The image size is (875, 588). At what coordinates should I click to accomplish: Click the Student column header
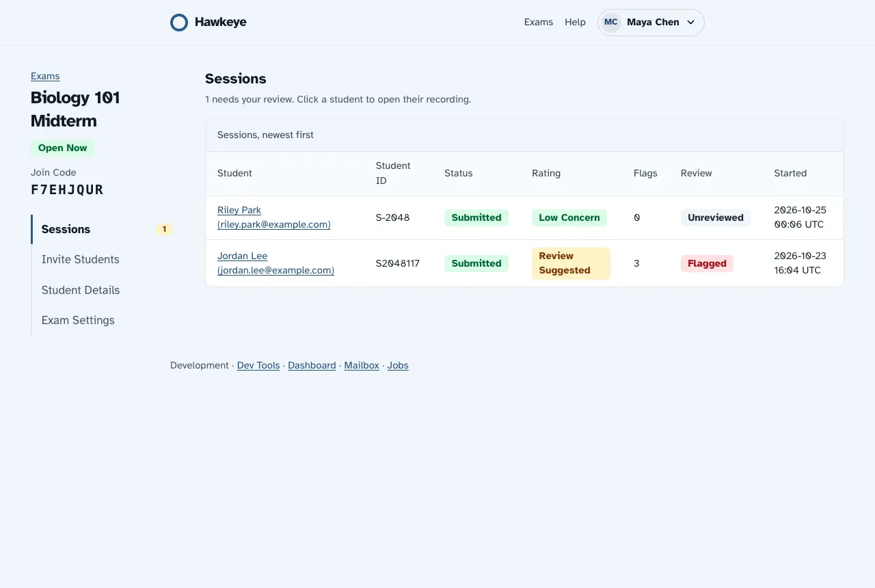point(234,173)
